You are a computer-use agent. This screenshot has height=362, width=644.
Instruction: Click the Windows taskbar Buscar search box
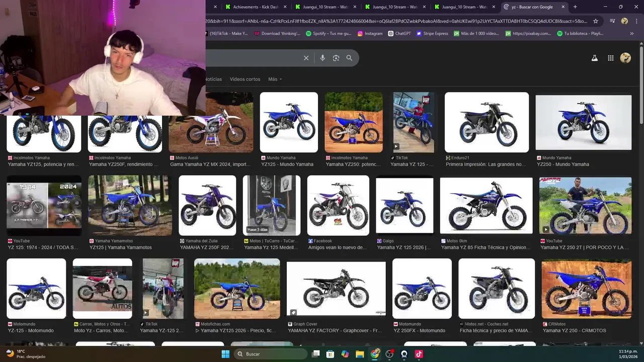271,354
